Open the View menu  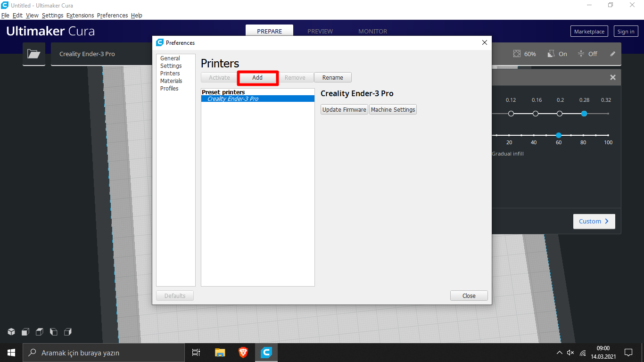(x=32, y=16)
